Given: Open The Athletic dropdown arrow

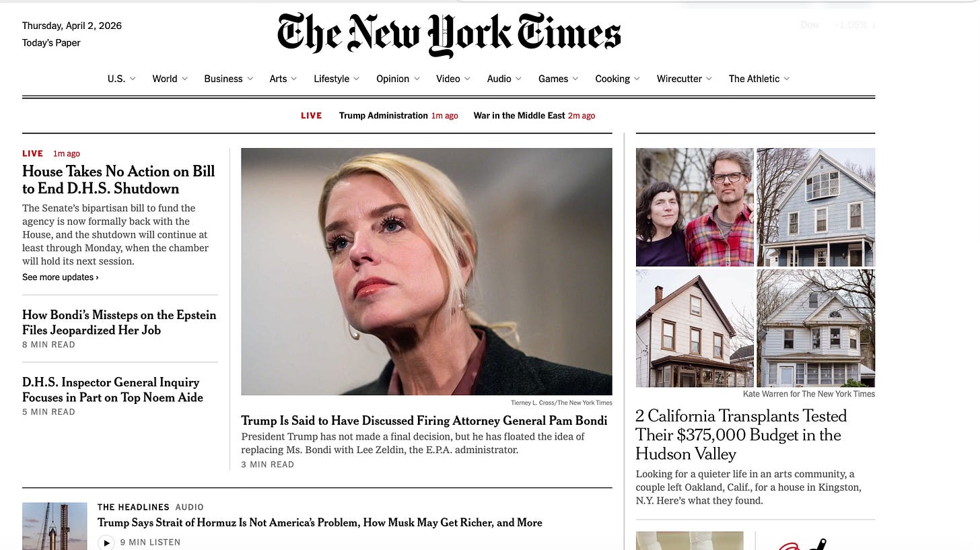Looking at the screenshot, I should [786, 79].
